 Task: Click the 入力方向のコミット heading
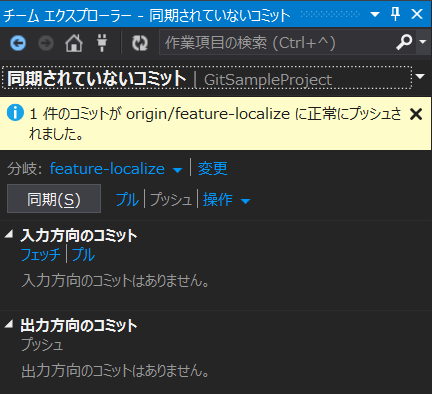(79, 235)
